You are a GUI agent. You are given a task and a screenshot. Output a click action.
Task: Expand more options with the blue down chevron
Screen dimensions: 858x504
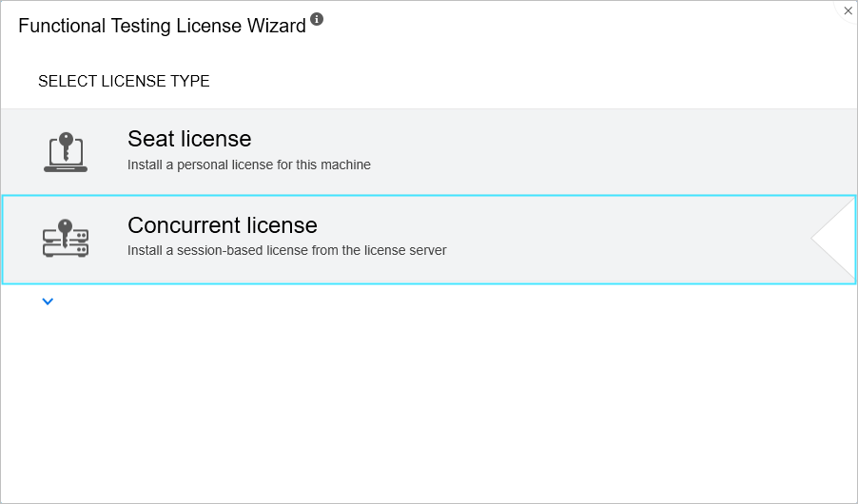coord(49,301)
